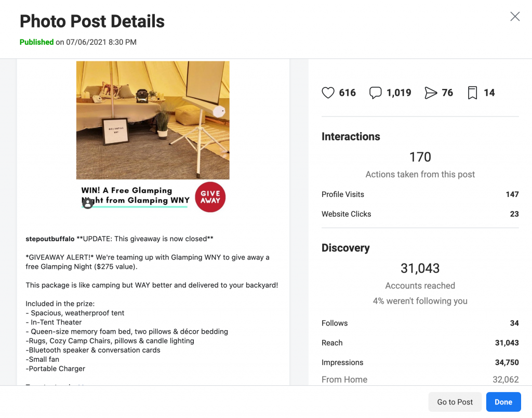The image size is (532, 418).
Task: Click the tagged user icon on photo
Action: pos(87,203)
